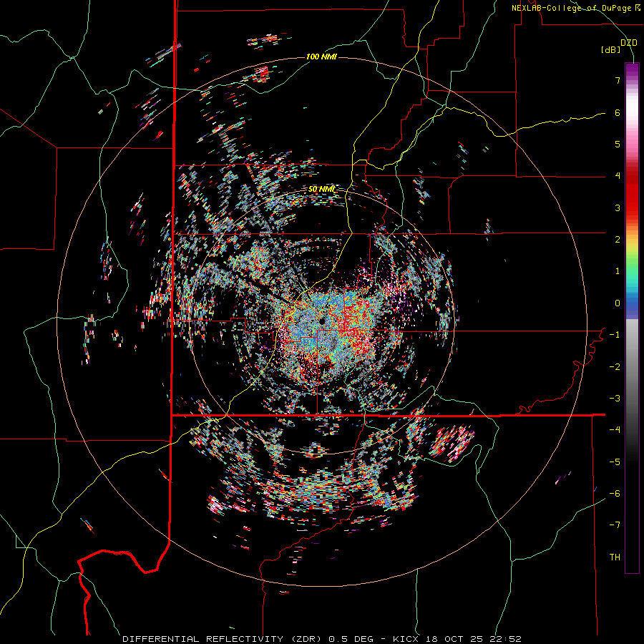
Task: Click the DZD legend title
Action: [x=629, y=43]
